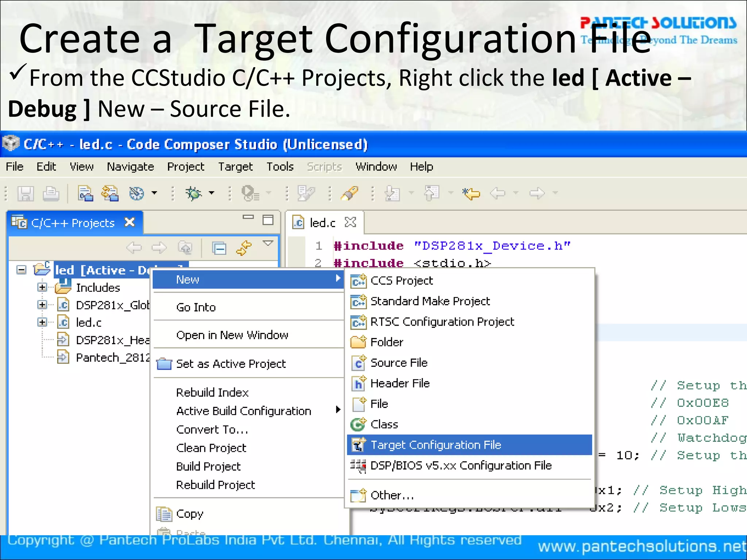Choose Set as Active Project

(248, 364)
